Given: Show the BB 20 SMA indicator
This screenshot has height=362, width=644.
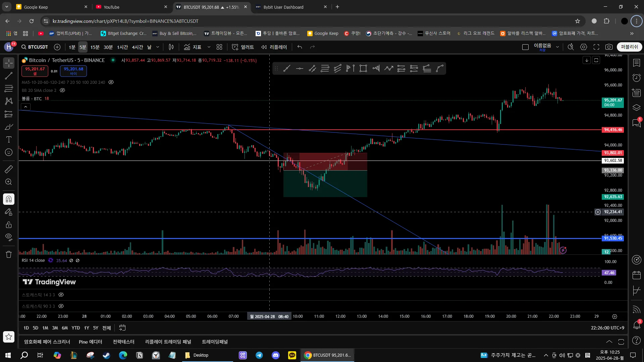Looking at the screenshot, I should 62,90.
